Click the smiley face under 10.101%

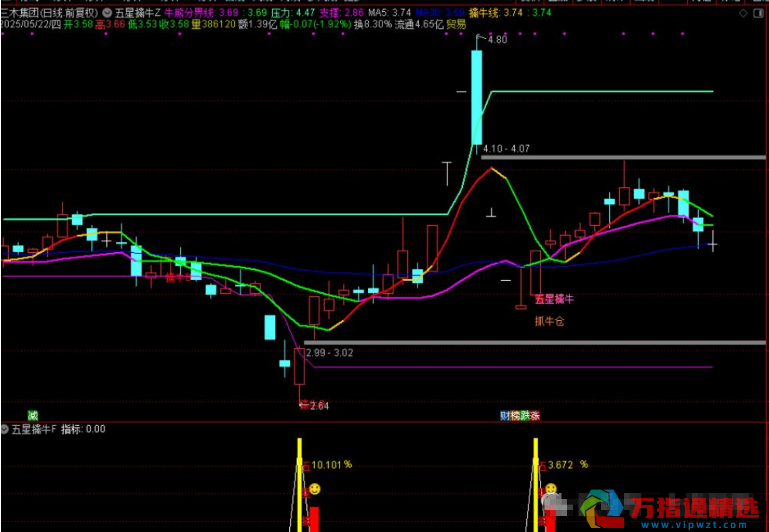(x=315, y=489)
